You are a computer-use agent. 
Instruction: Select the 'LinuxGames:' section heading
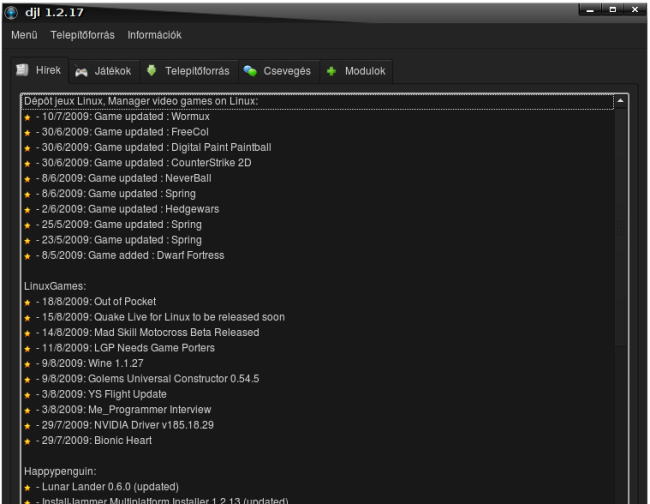click(55, 286)
